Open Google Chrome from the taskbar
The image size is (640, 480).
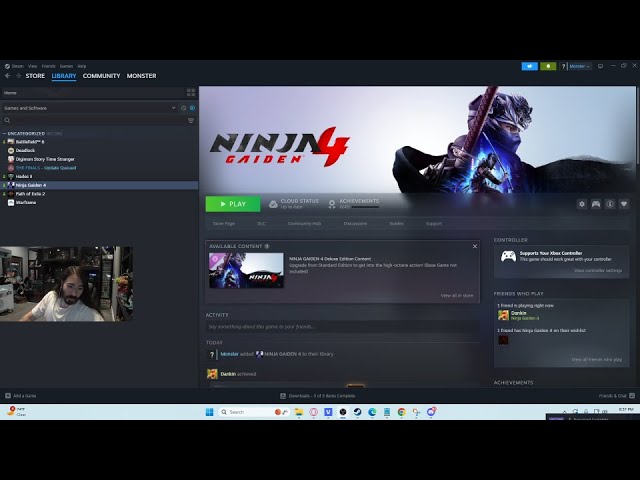pos(402,412)
